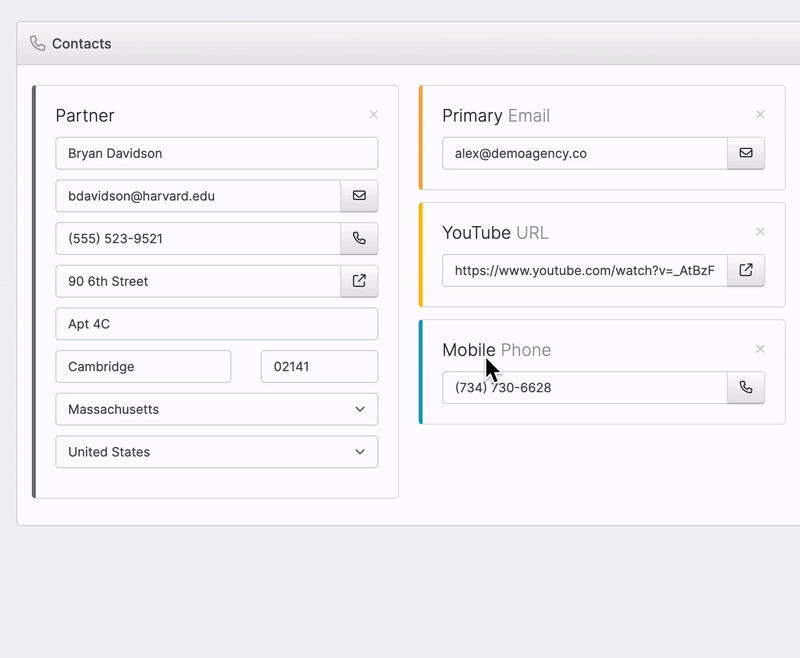Email alex@demoagency.co with envelope icon

click(746, 153)
